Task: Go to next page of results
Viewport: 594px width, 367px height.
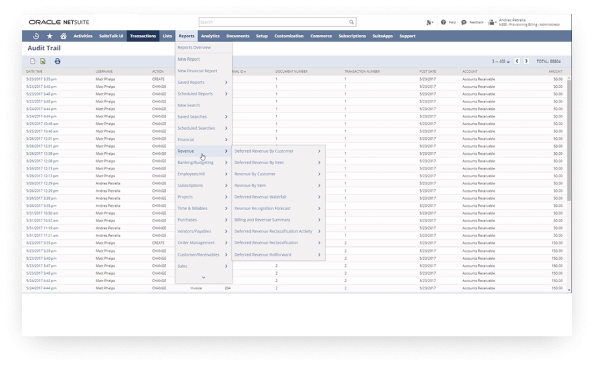Action: coord(526,61)
